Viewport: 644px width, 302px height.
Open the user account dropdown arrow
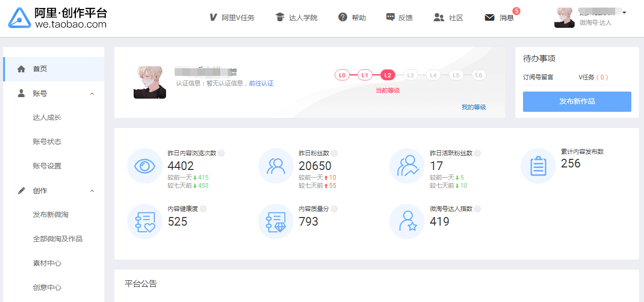(x=624, y=13)
